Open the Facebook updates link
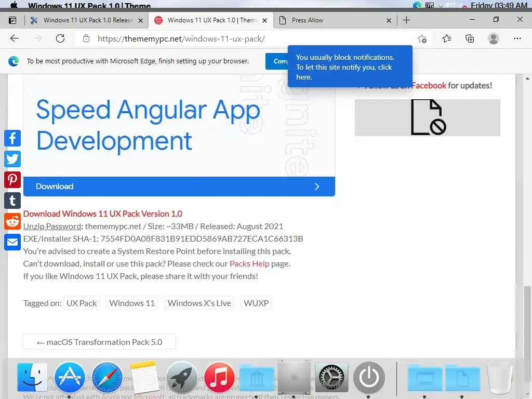This screenshot has height=399, width=532. (x=429, y=86)
